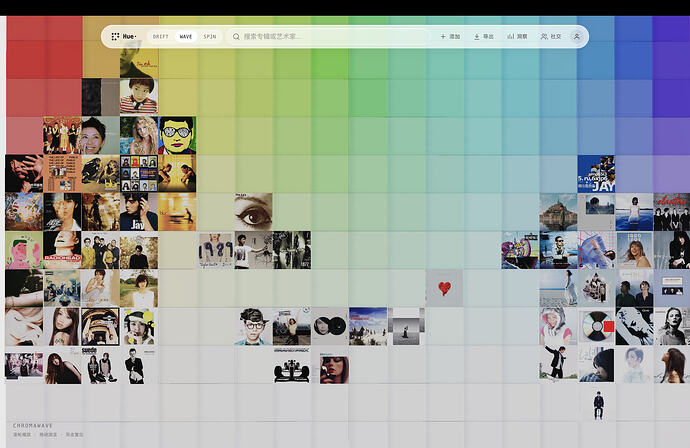Click the 导出 (export) button
This screenshot has width=690, height=448.
tap(484, 37)
